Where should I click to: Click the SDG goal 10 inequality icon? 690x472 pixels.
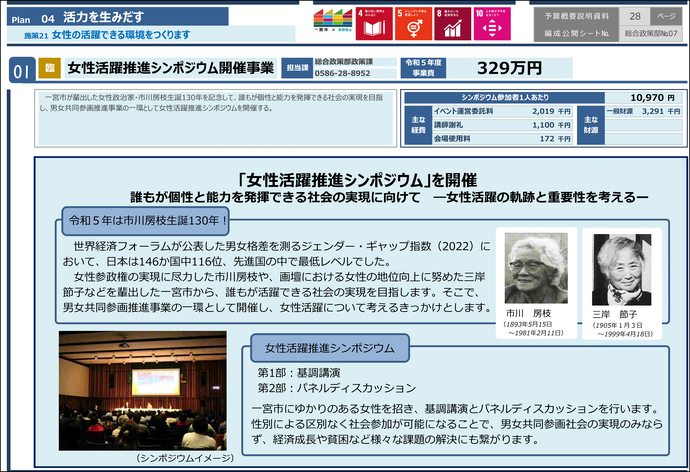[x=492, y=24]
